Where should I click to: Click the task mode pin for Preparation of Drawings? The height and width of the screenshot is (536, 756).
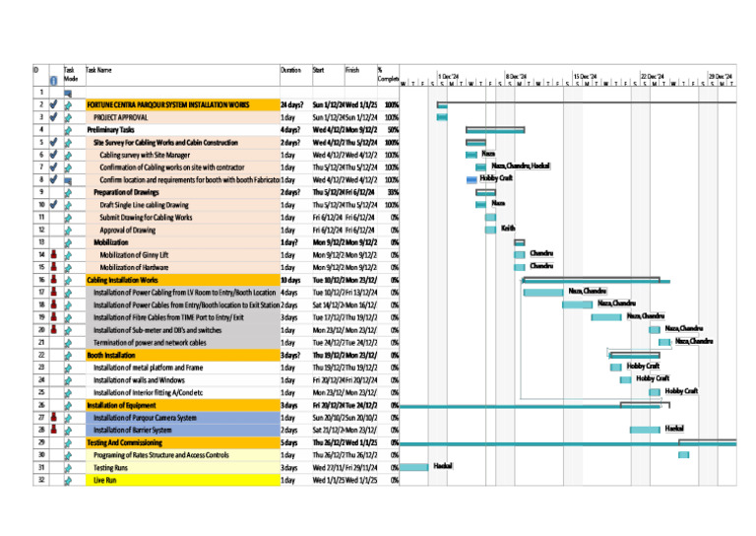point(68,192)
